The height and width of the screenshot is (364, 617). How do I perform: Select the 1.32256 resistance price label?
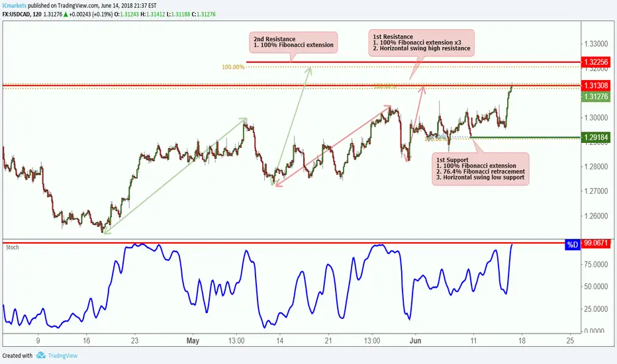tap(596, 62)
